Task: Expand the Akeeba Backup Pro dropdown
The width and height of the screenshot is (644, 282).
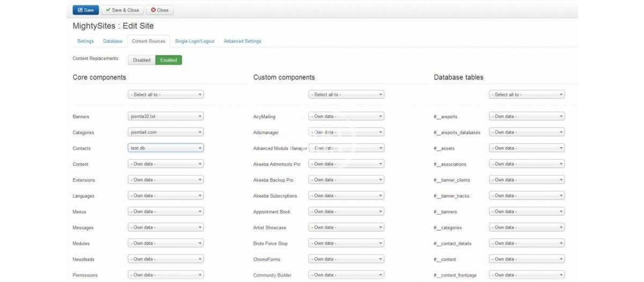Action: [x=346, y=180]
